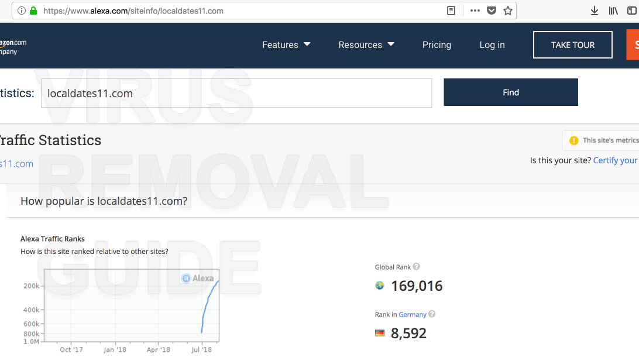Click the '600k' chart axis label

point(32,324)
